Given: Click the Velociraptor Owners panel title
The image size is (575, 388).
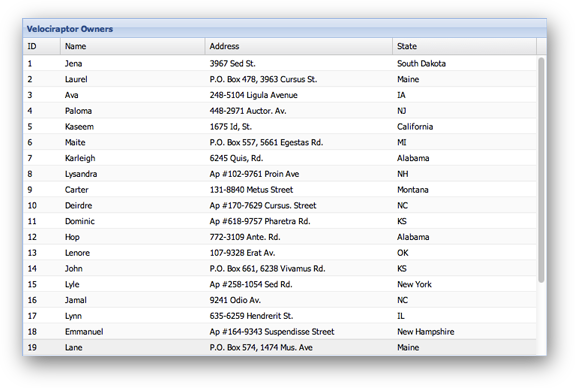Looking at the screenshot, I should coord(70,29).
